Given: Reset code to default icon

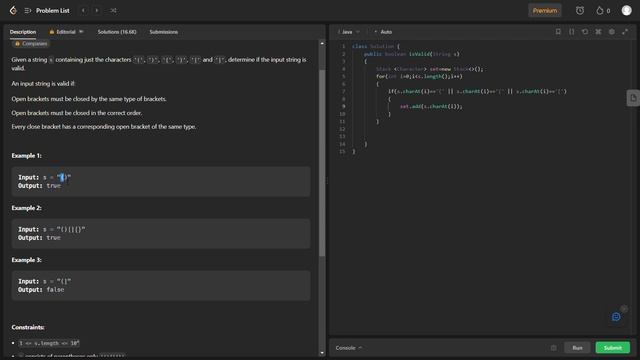Looking at the screenshot, I should 585,31.
